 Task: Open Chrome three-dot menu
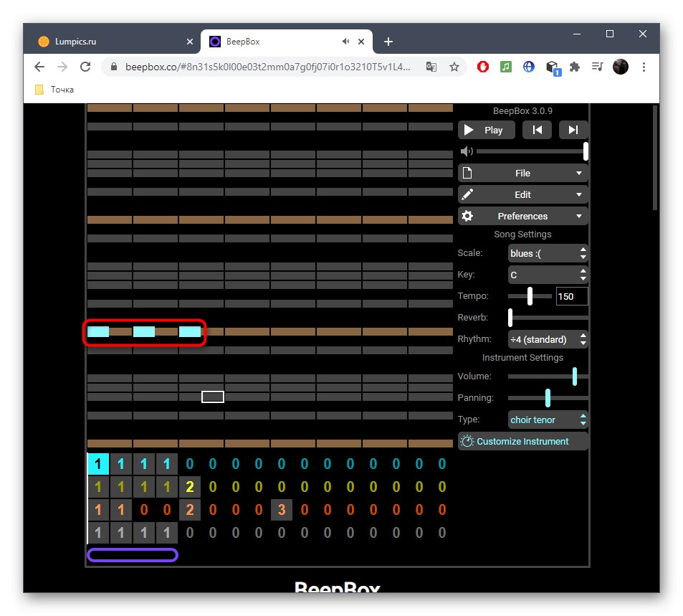pos(644,67)
